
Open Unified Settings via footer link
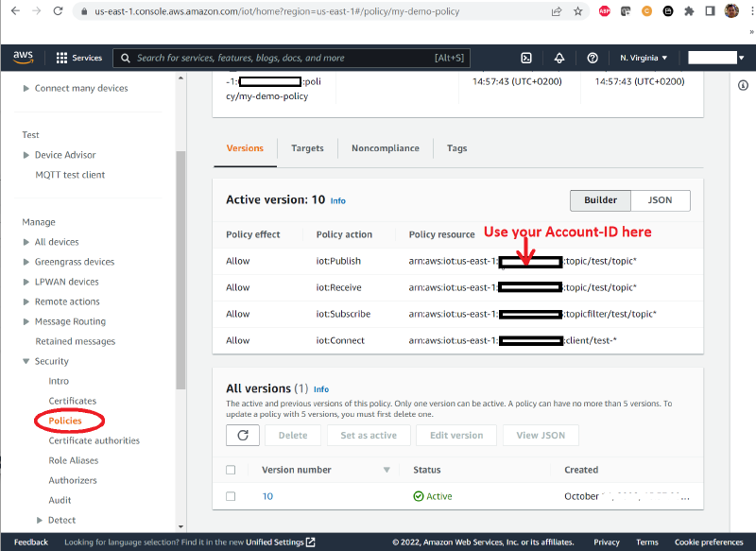pyautogui.click(x=274, y=542)
